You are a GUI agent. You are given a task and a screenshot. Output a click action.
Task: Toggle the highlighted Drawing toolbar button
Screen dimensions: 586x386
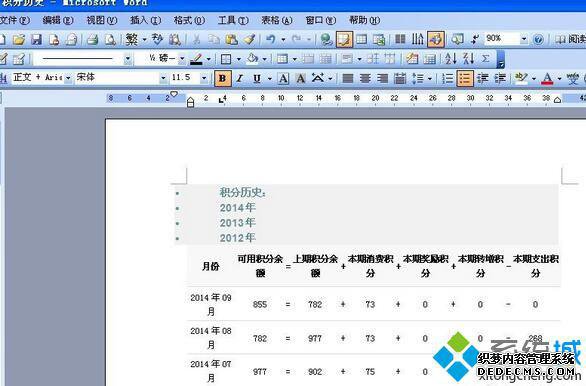point(436,39)
